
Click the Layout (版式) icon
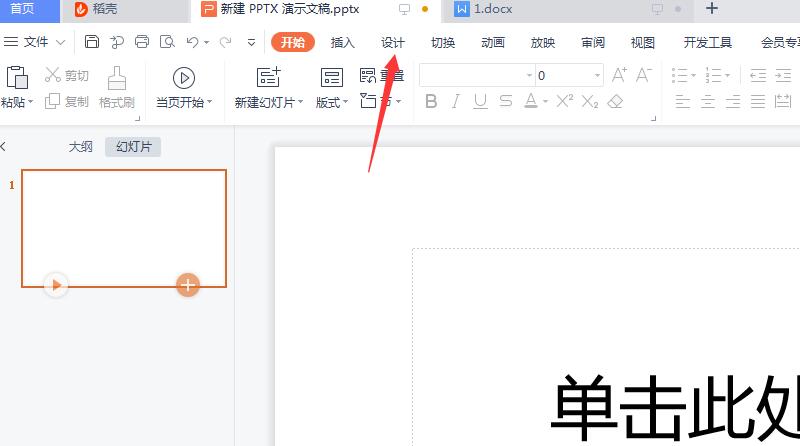tap(332, 78)
